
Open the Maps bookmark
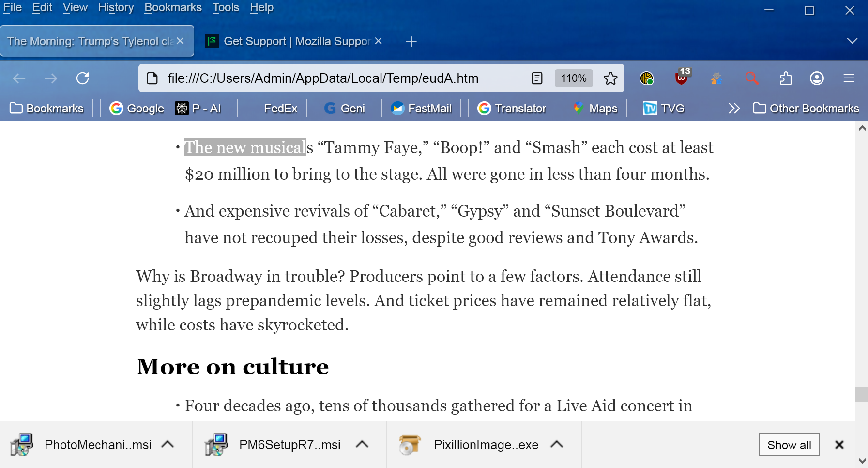pos(595,109)
